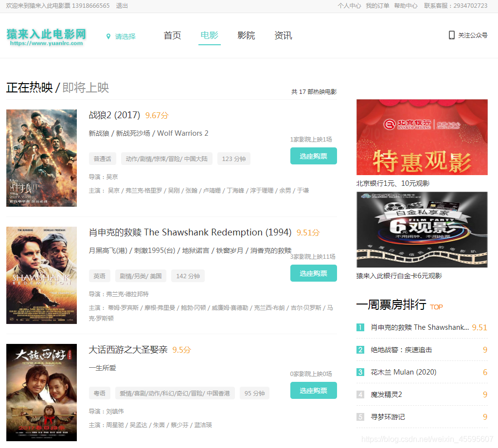The height and width of the screenshot is (448, 498).
Task: Click rank 1 badge in box office list
Action: [x=360, y=327]
